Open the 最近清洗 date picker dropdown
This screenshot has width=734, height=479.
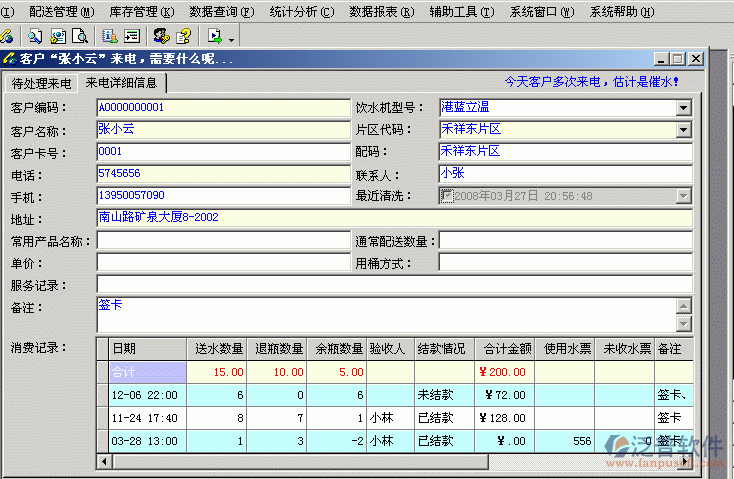[683, 196]
